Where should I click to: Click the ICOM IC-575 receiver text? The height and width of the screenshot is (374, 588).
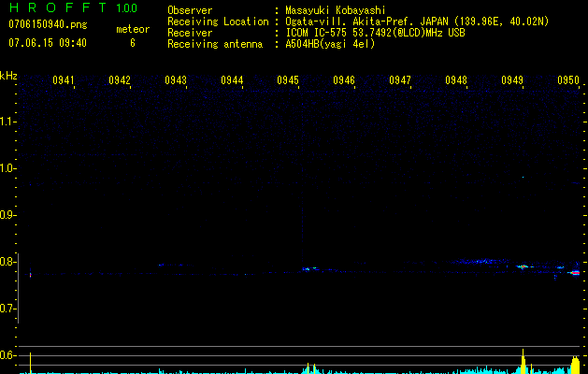pos(375,33)
